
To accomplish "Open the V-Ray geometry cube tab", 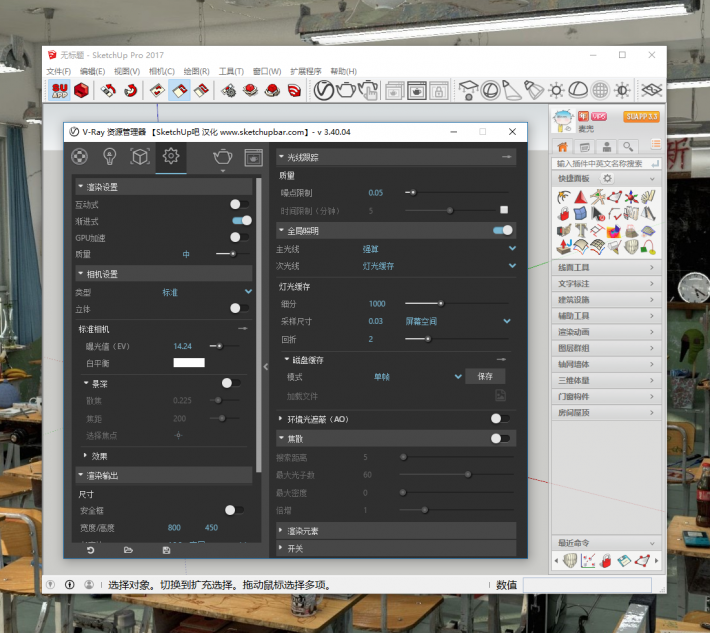I will (140, 157).
